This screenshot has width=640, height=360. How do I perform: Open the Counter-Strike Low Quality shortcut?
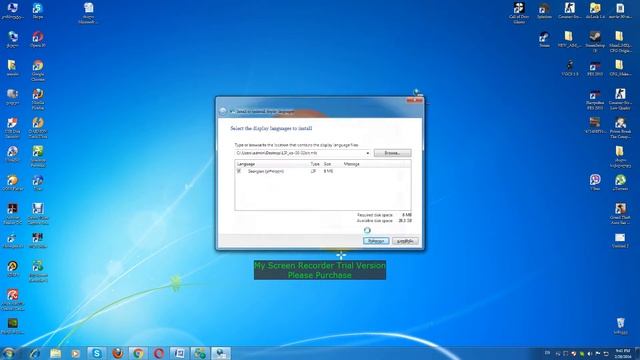pyautogui.click(x=620, y=99)
